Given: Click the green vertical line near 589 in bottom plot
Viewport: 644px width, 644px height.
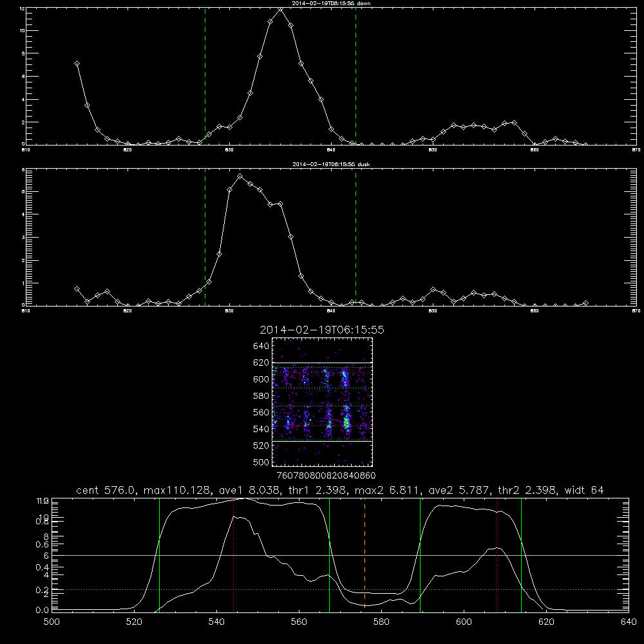Looking at the screenshot, I should pyautogui.click(x=420, y=555).
